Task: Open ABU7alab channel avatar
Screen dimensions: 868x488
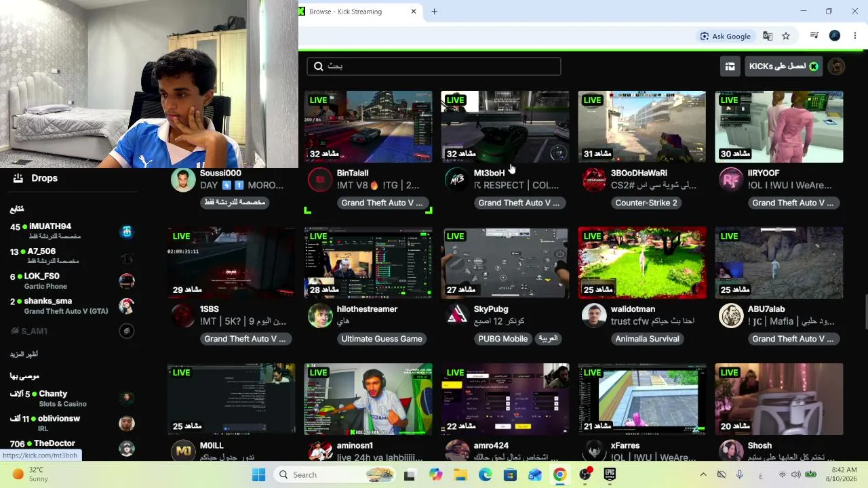Action: [731, 316]
